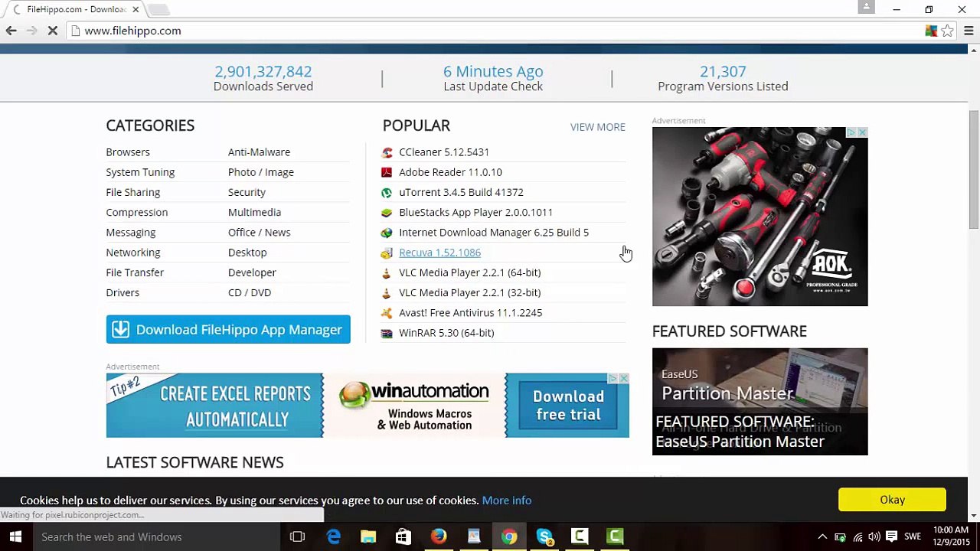Screen dimensions: 980x551
Task: Open the Office / News category
Action: pyautogui.click(x=259, y=233)
